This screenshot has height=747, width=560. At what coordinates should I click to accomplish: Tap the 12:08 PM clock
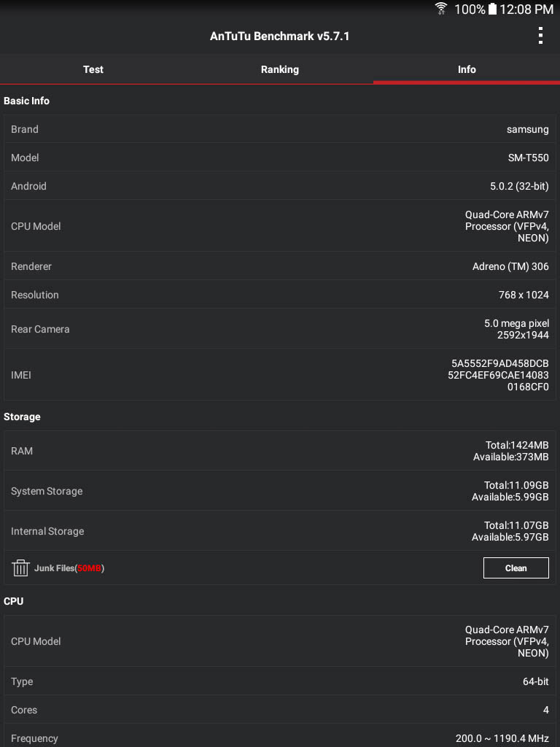526,9
